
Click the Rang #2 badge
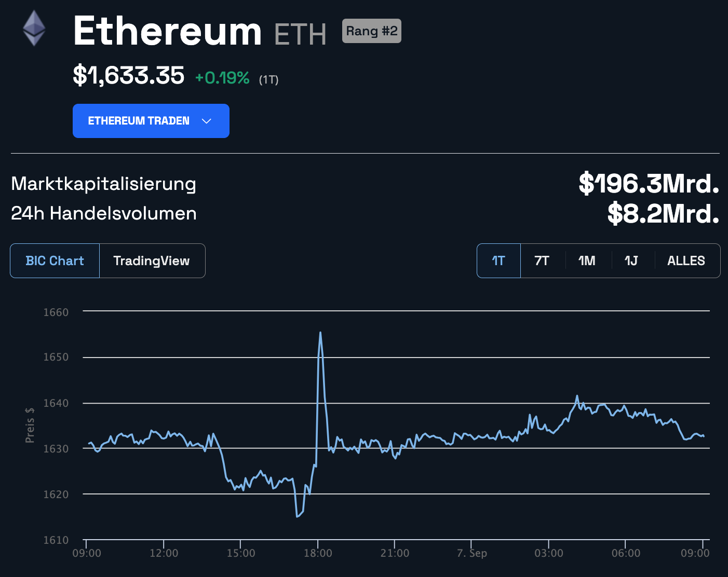pos(372,31)
